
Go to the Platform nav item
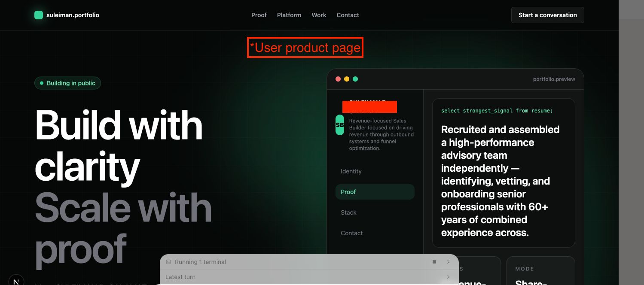pyautogui.click(x=289, y=15)
